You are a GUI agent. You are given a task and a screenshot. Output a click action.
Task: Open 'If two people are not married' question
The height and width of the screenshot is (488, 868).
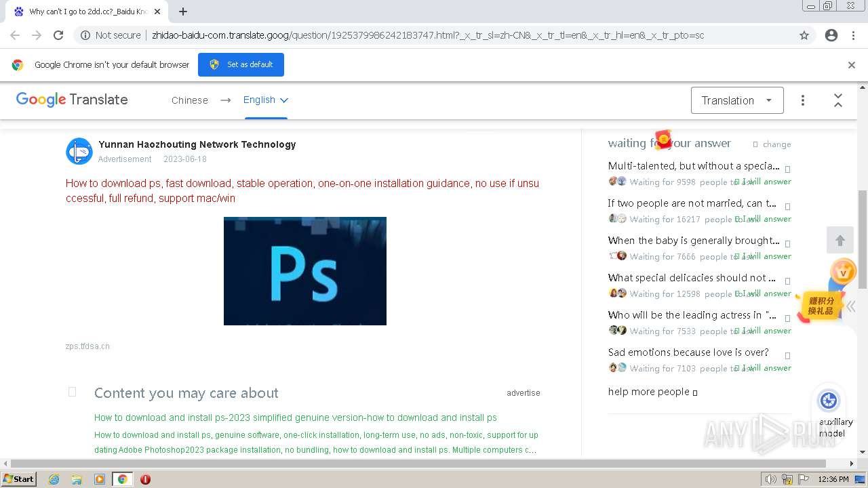click(692, 203)
